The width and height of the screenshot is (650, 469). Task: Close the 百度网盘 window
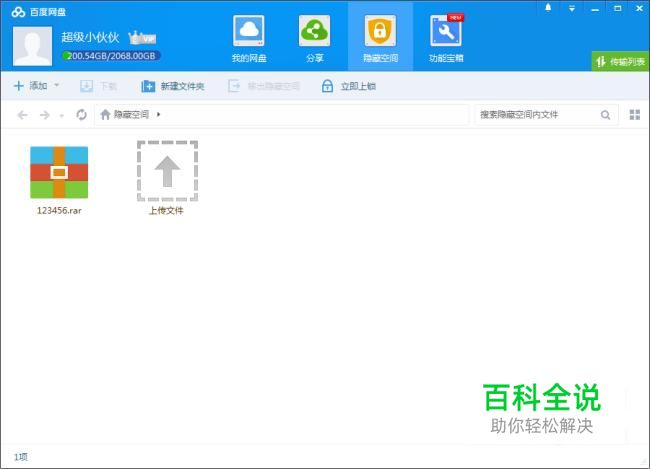click(x=640, y=8)
